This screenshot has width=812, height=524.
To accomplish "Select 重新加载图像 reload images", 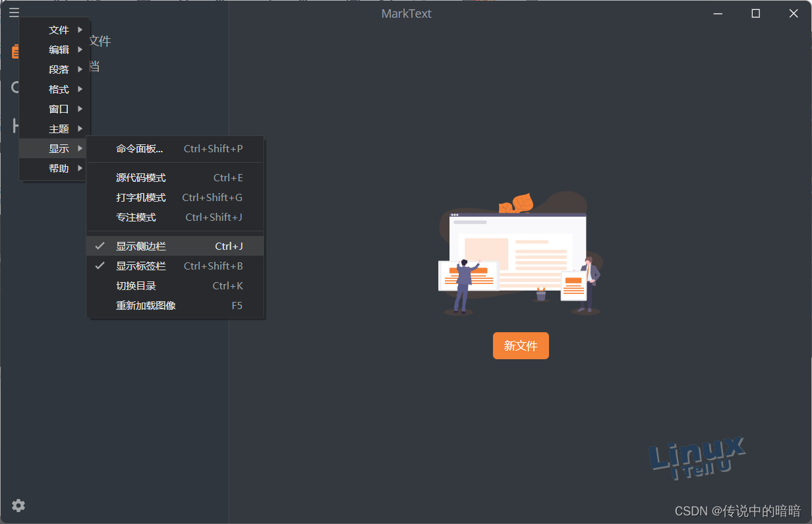I will (x=175, y=305).
